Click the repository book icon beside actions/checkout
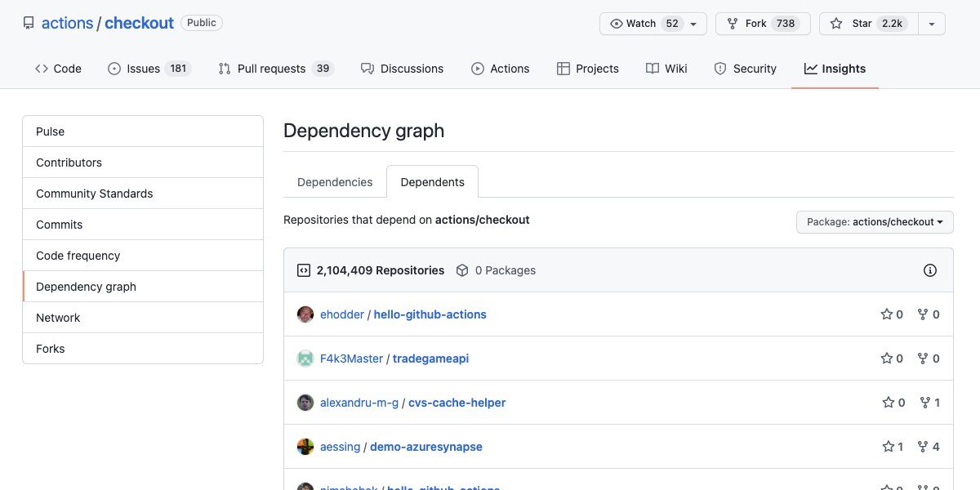Viewport: 980px width, 490px height. click(29, 22)
